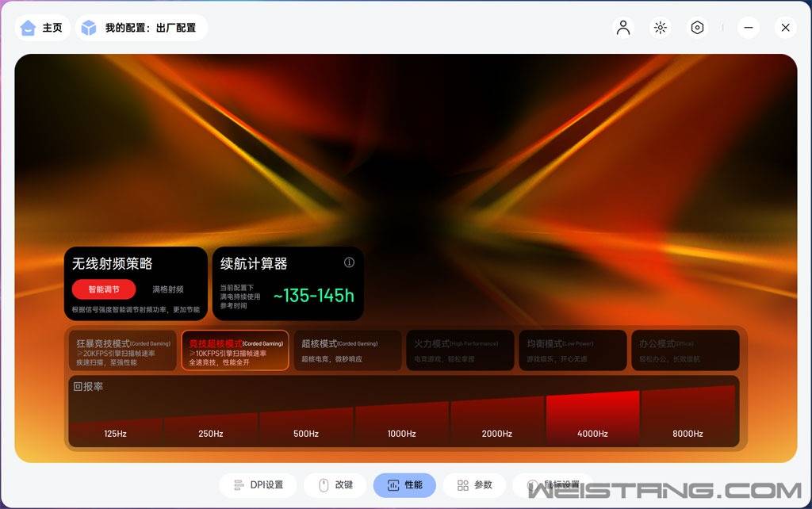Select the 改键 key remapping icon
812x509 pixels.
tap(325, 484)
